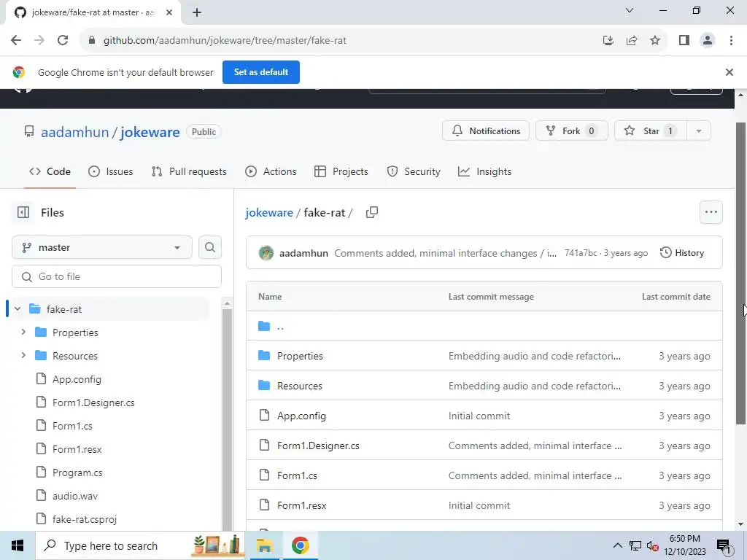The height and width of the screenshot is (560, 747).
Task: Open Form1.cs in the file table
Action: (x=298, y=475)
